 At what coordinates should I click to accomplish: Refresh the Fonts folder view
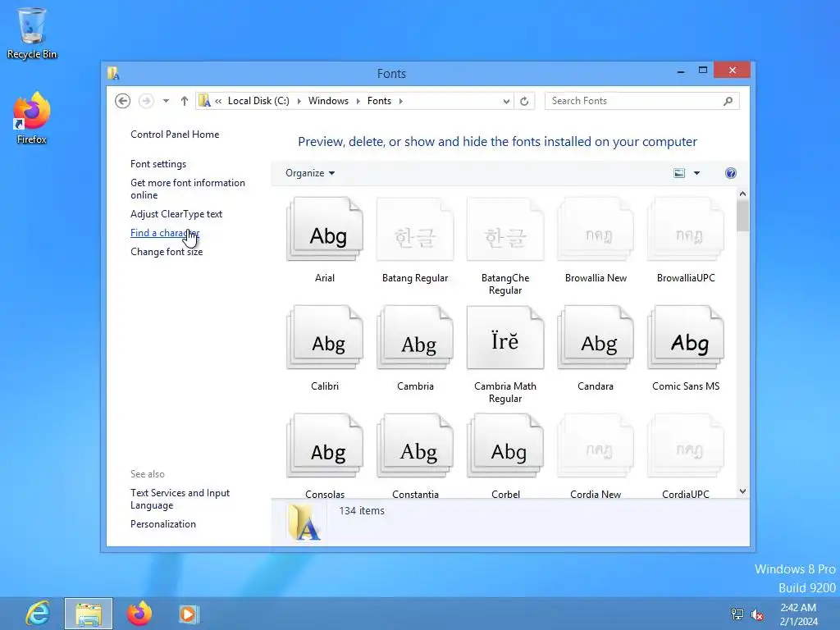point(524,101)
